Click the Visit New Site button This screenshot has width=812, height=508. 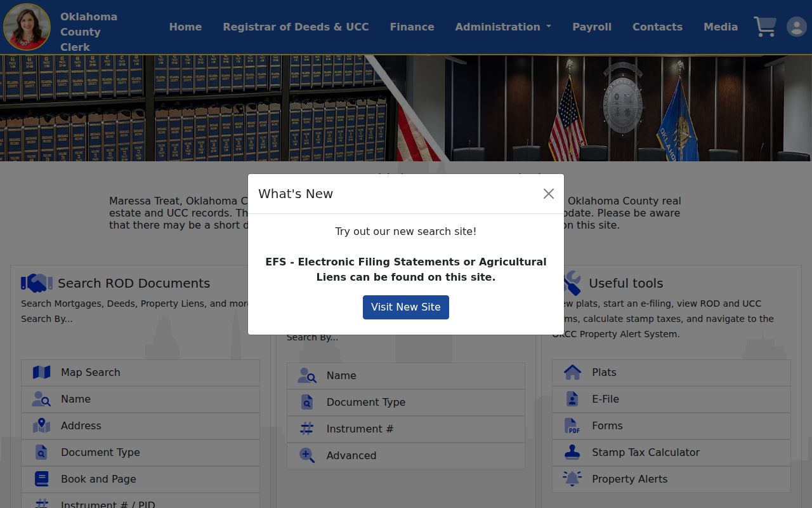coord(406,307)
